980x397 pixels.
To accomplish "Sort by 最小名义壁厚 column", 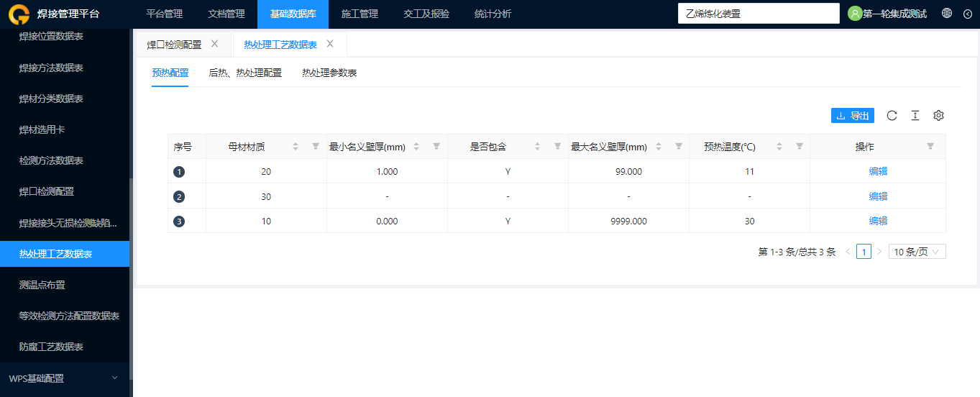I will (416, 147).
